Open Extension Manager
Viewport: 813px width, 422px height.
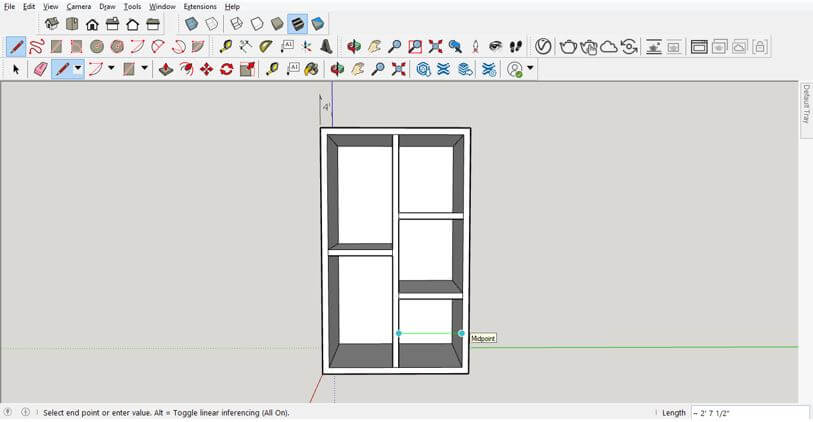point(489,69)
